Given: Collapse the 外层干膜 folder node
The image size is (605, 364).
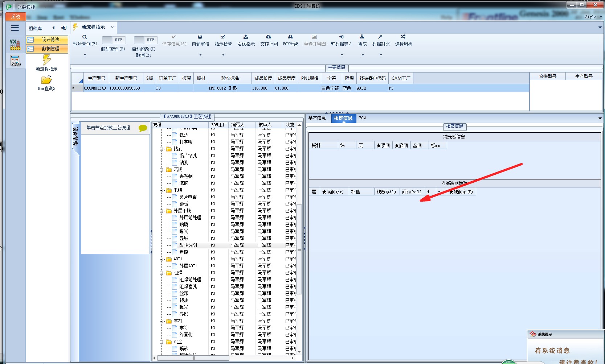Looking at the screenshot, I should (162, 211).
